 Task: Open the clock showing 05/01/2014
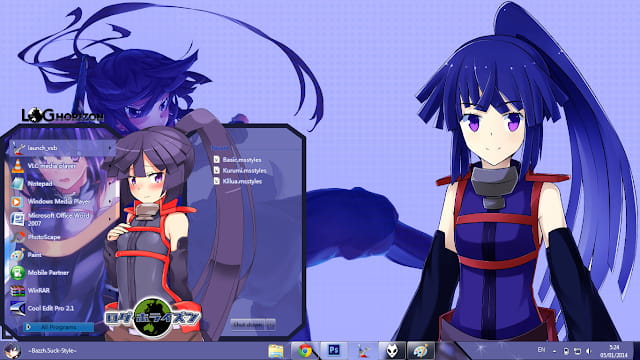tap(613, 351)
